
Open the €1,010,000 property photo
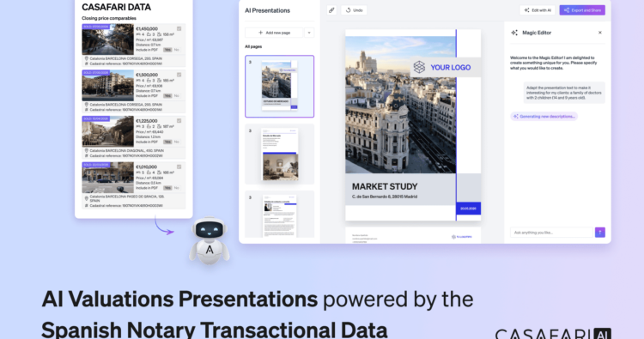(107, 178)
